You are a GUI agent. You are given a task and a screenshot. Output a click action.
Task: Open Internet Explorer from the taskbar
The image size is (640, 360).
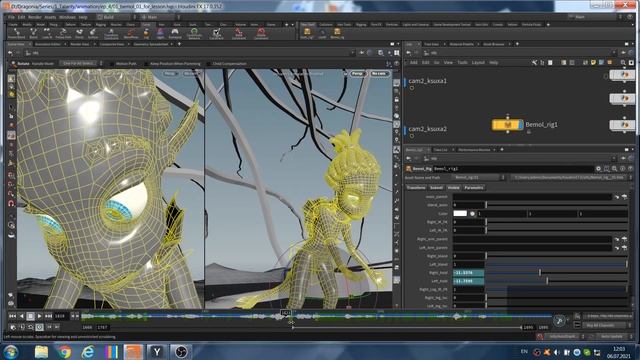(88, 352)
